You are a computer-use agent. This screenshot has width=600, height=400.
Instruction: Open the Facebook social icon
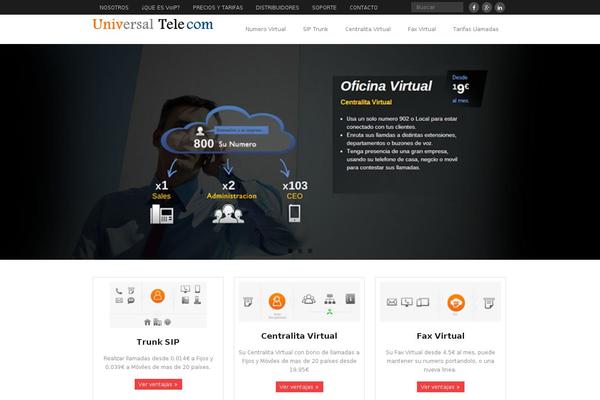point(474,7)
